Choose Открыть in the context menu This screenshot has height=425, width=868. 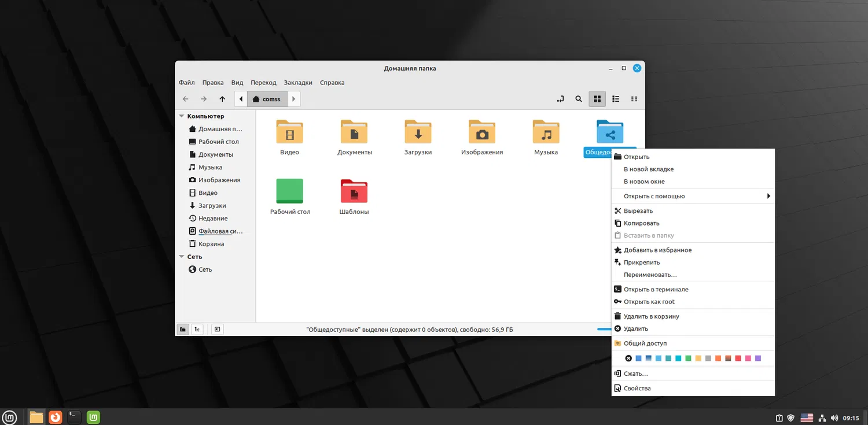(693, 157)
